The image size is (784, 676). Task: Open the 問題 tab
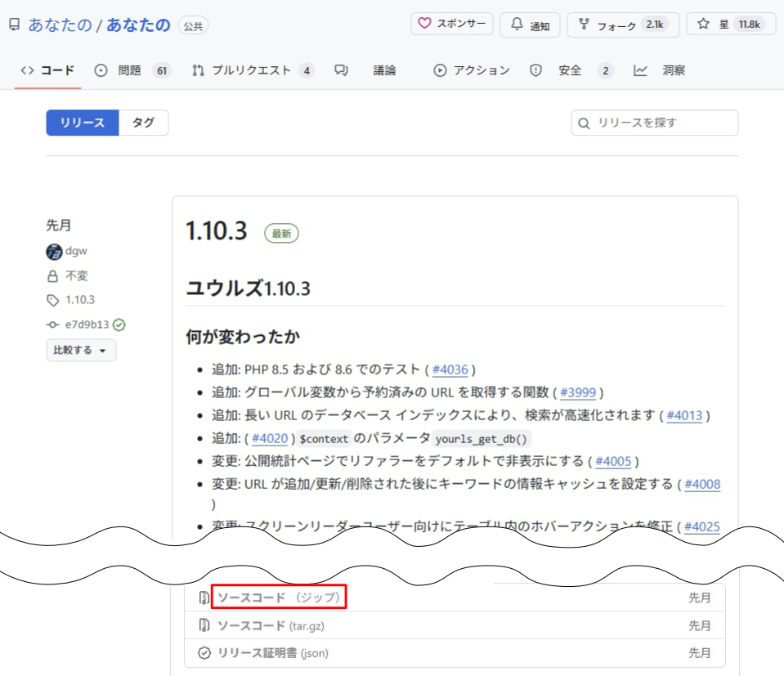pyautogui.click(x=131, y=70)
